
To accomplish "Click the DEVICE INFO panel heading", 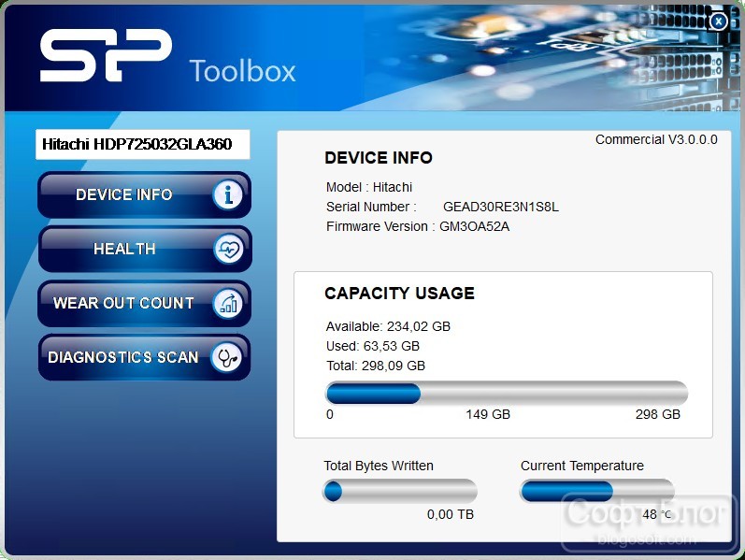I will tap(379, 158).
